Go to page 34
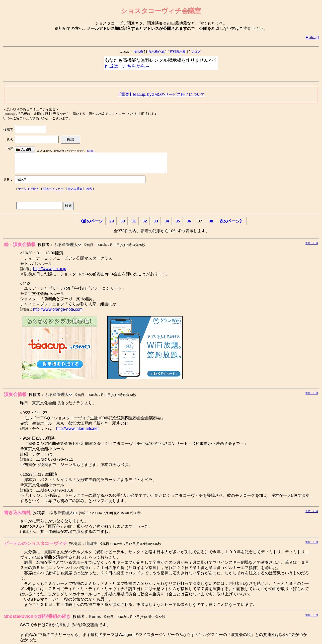The height and width of the screenshot is (644, 322). (x=167, y=221)
